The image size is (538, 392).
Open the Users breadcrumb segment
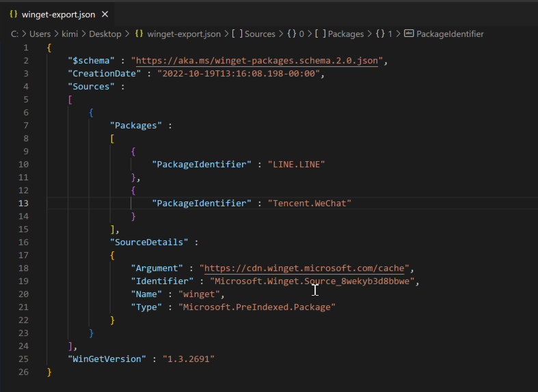(40, 34)
